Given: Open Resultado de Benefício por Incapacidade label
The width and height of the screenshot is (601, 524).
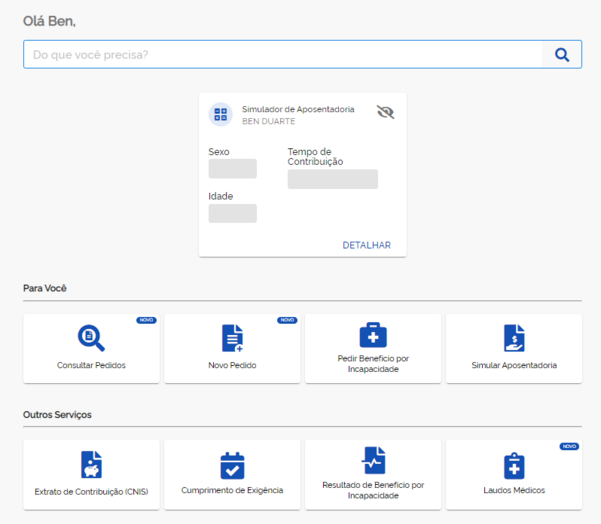Looking at the screenshot, I should pyautogui.click(x=373, y=490).
